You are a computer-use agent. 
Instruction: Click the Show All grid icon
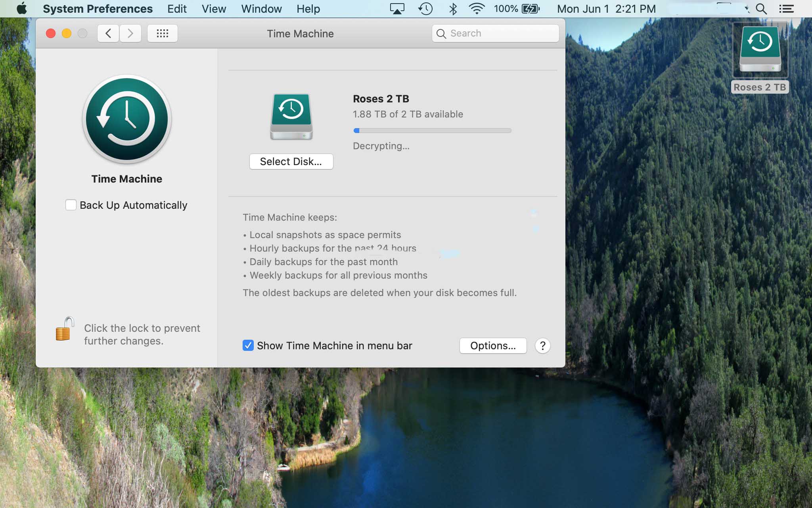(x=162, y=33)
